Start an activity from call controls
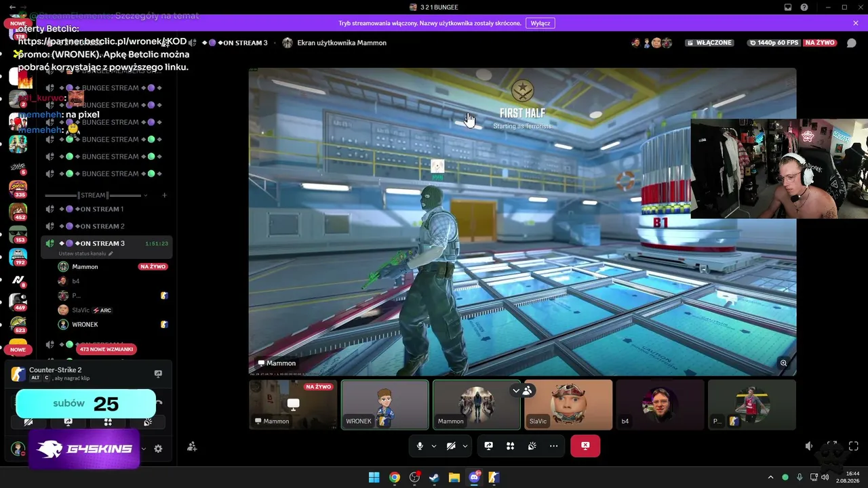This screenshot has height=488, width=868. (x=510, y=446)
